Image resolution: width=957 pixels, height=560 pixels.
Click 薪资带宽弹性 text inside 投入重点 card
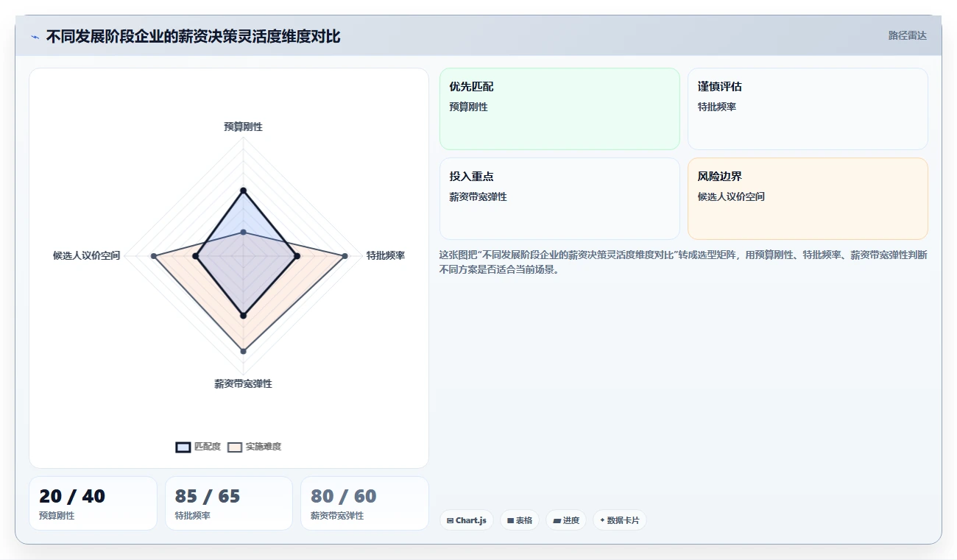tap(478, 197)
